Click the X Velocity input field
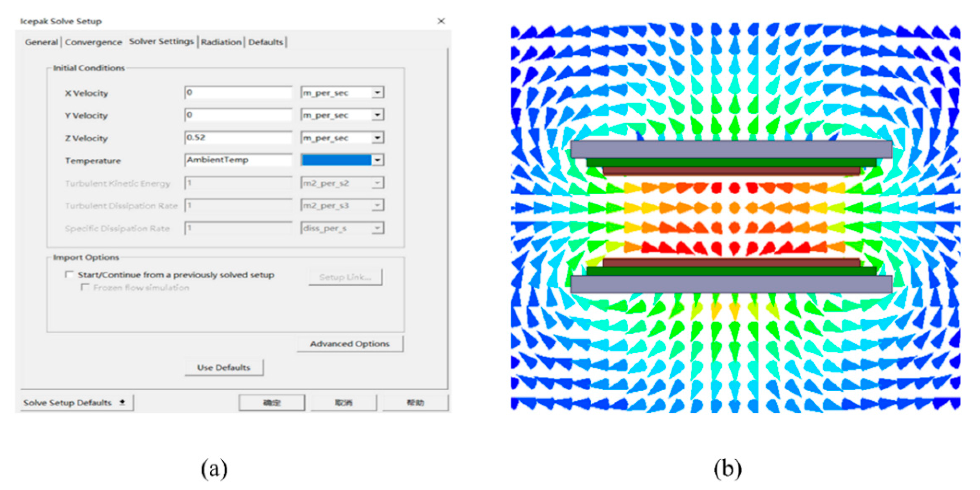 coord(238,92)
